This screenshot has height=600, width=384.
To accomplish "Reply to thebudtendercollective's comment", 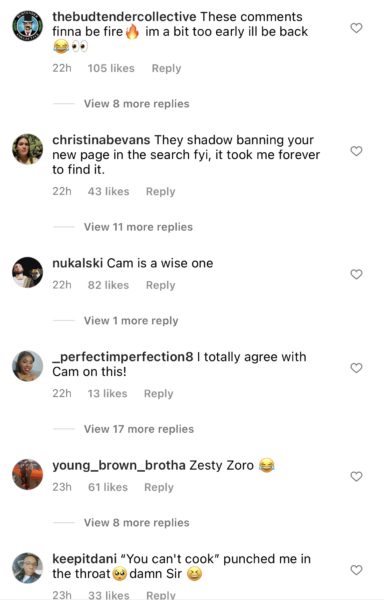I will 166,68.
